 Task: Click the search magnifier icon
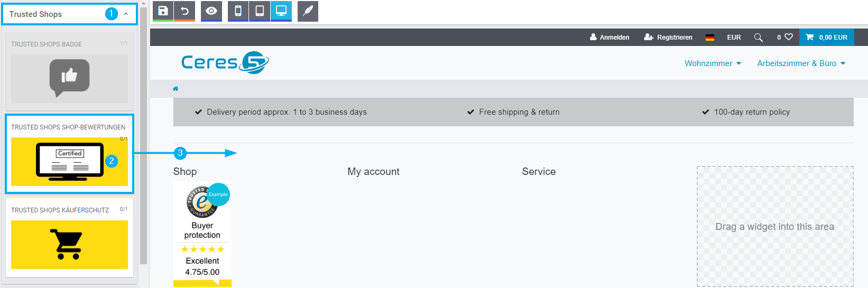coord(758,38)
